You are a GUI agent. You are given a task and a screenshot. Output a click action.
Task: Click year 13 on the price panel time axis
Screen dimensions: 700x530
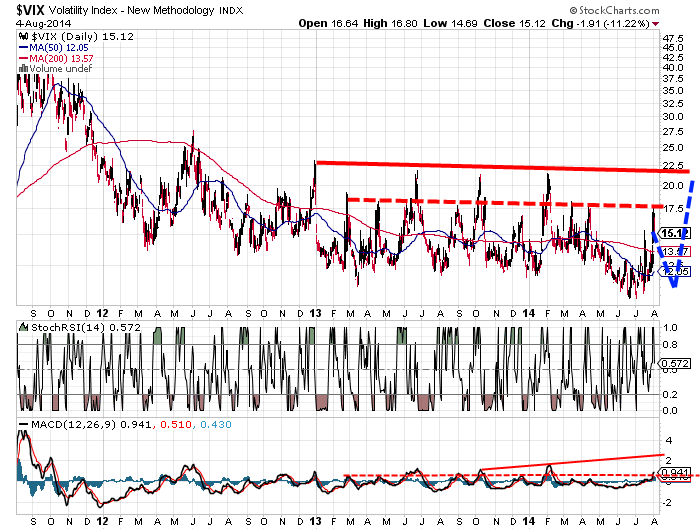pyautogui.click(x=315, y=313)
